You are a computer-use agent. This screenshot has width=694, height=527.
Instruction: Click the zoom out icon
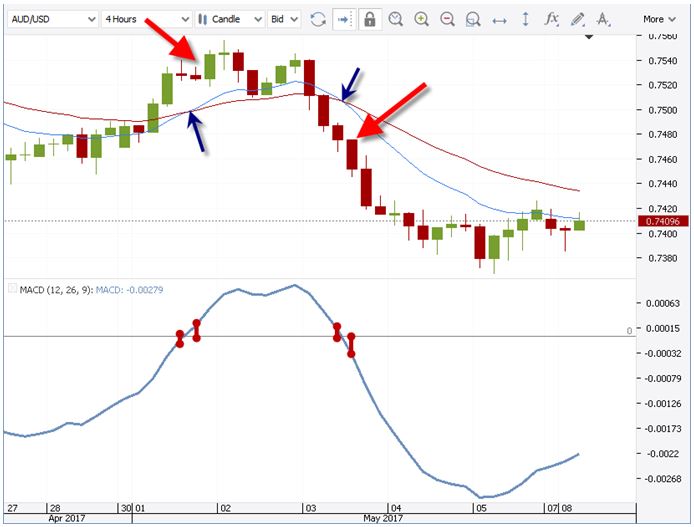pyautogui.click(x=447, y=19)
